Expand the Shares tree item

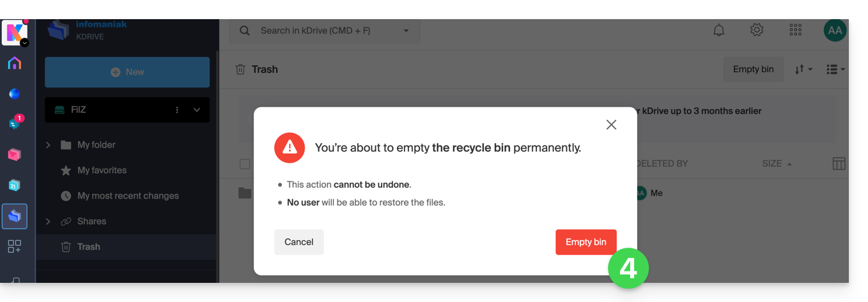(48, 222)
